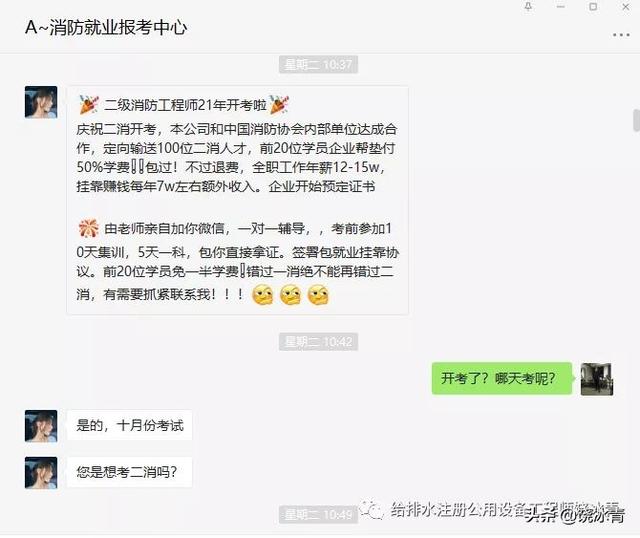Click avatar next to 是的，十月份考试
The height and width of the screenshot is (538, 640).
point(41,426)
